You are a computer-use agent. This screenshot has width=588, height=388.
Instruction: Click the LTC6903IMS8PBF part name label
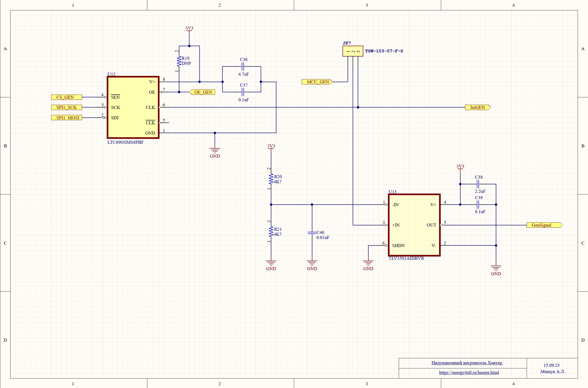[x=125, y=142]
